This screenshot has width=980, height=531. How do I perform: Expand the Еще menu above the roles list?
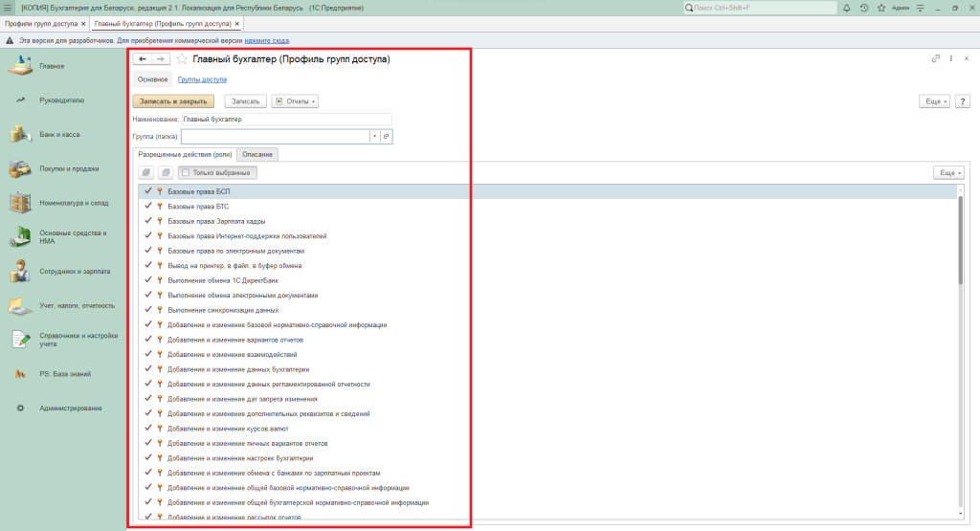[x=947, y=172]
